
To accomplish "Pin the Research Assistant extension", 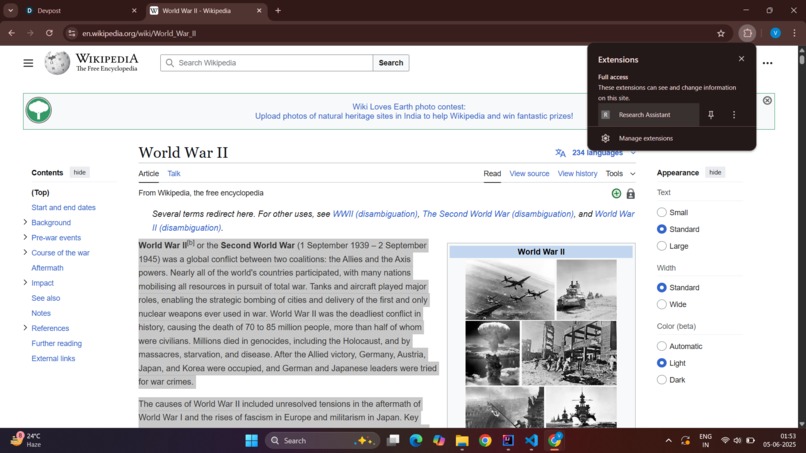I will tap(711, 115).
